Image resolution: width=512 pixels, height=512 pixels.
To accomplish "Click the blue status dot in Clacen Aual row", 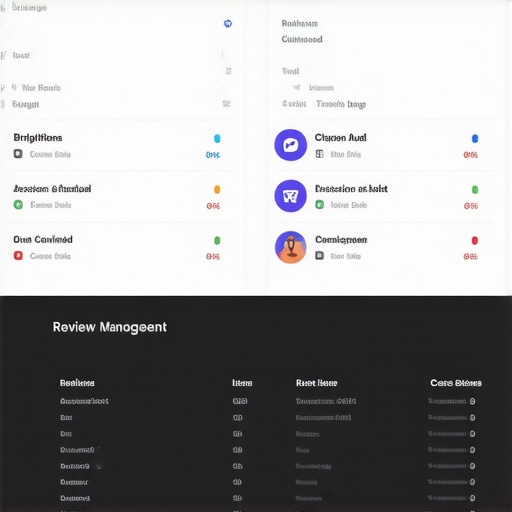I will point(475,138).
